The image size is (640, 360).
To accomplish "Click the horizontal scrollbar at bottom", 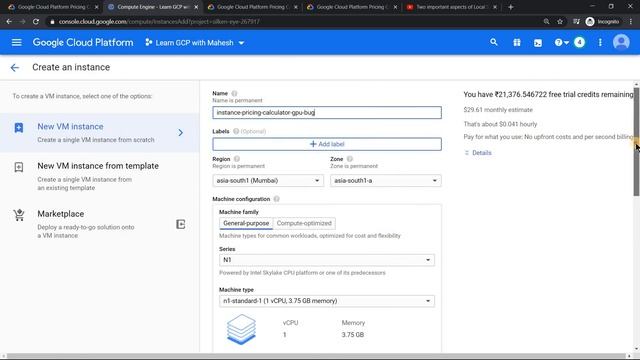I will (316, 356).
